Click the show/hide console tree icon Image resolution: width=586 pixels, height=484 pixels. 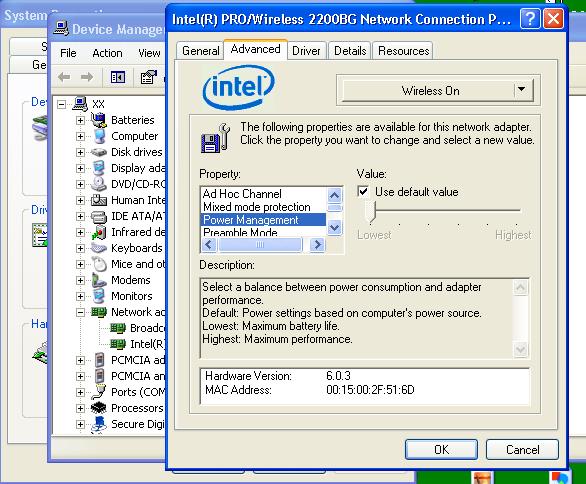point(118,77)
